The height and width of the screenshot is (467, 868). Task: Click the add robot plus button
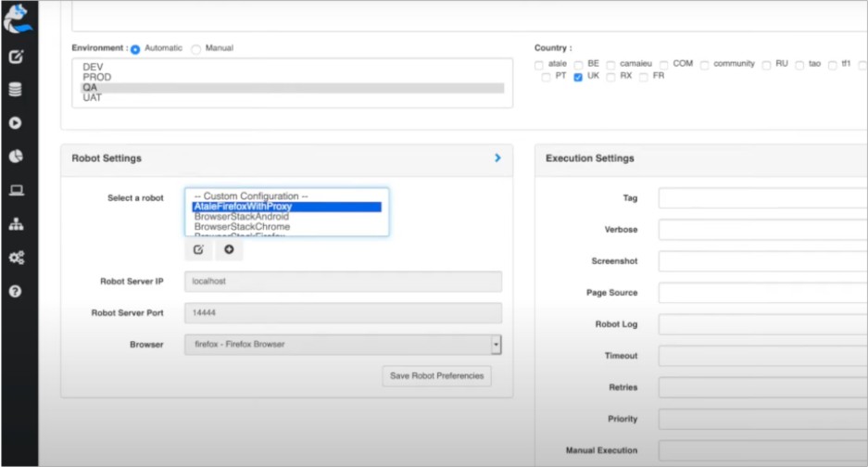(x=229, y=250)
